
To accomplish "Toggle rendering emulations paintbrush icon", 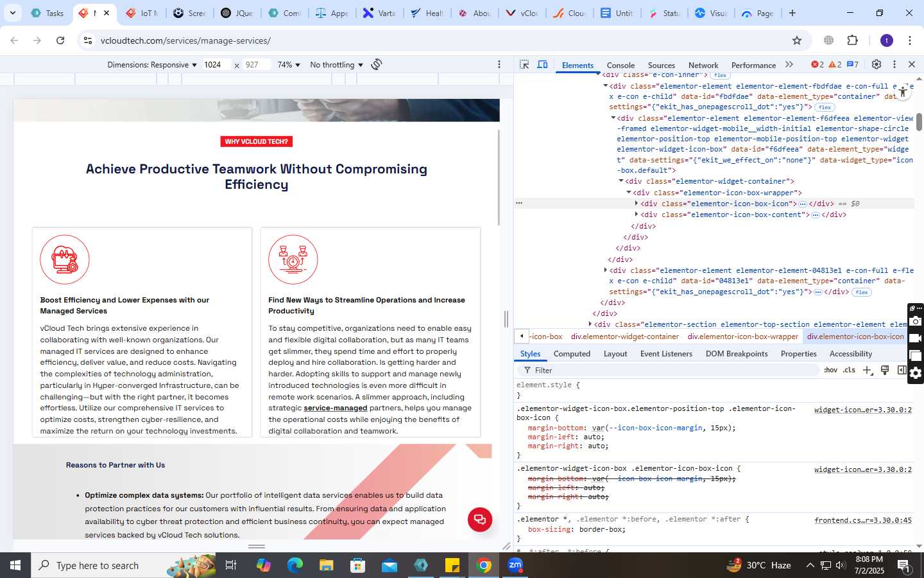I will pyautogui.click(x=885, y=370).
